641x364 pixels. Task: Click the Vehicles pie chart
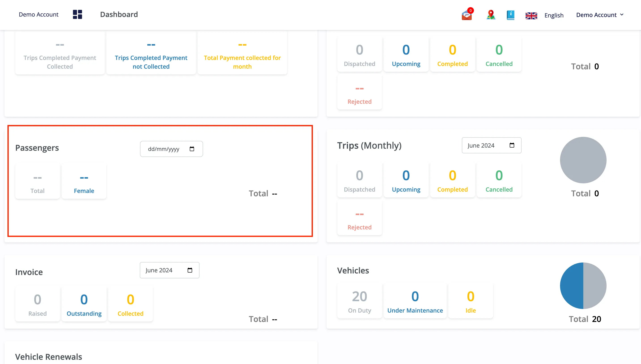pos(583,286)
